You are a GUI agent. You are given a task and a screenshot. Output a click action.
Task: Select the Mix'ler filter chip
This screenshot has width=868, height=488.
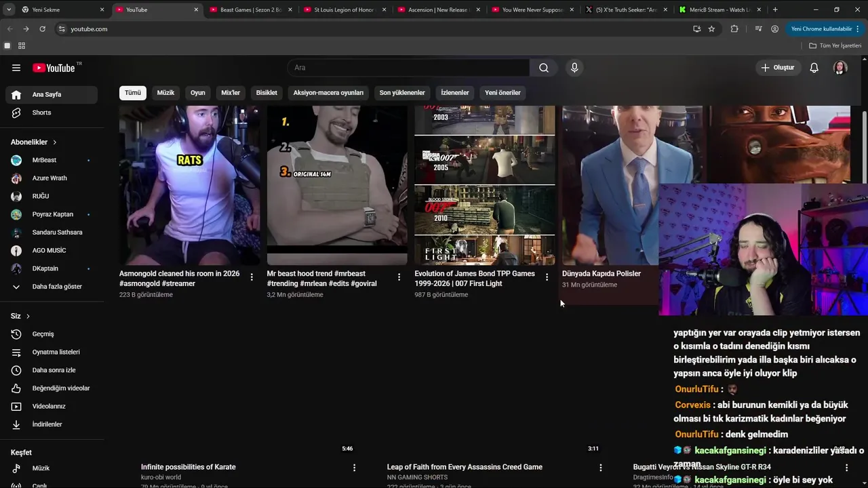tap(231, 93)
